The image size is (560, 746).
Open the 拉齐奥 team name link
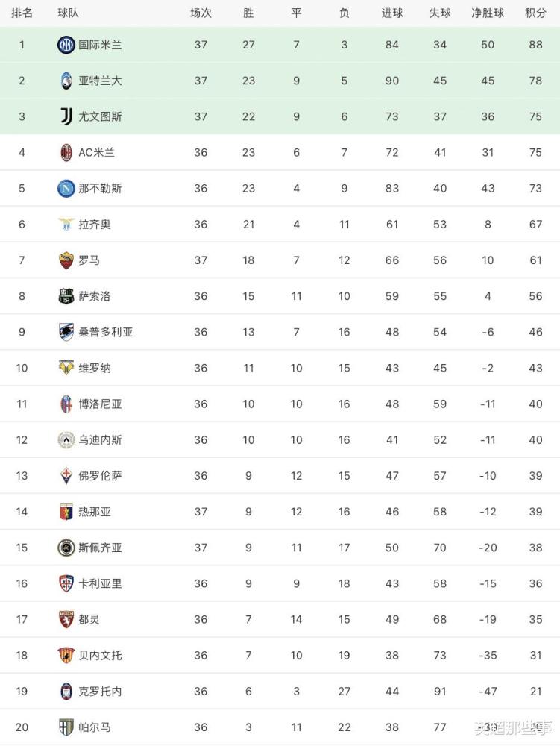[95, 224]
